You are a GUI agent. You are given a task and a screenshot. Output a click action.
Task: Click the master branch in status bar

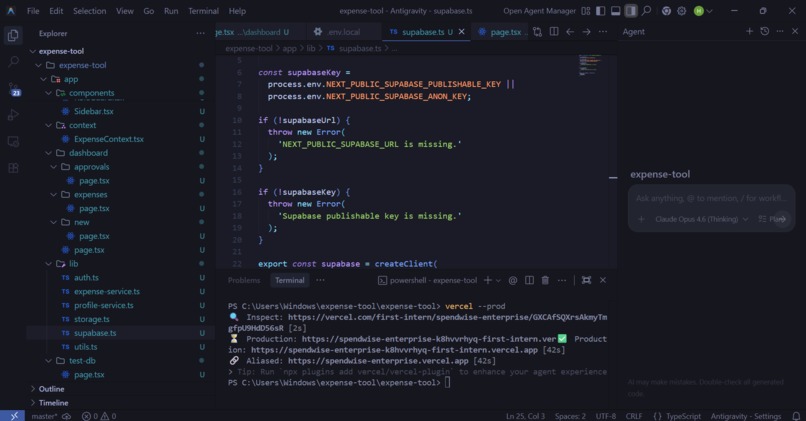click(44, 416)
